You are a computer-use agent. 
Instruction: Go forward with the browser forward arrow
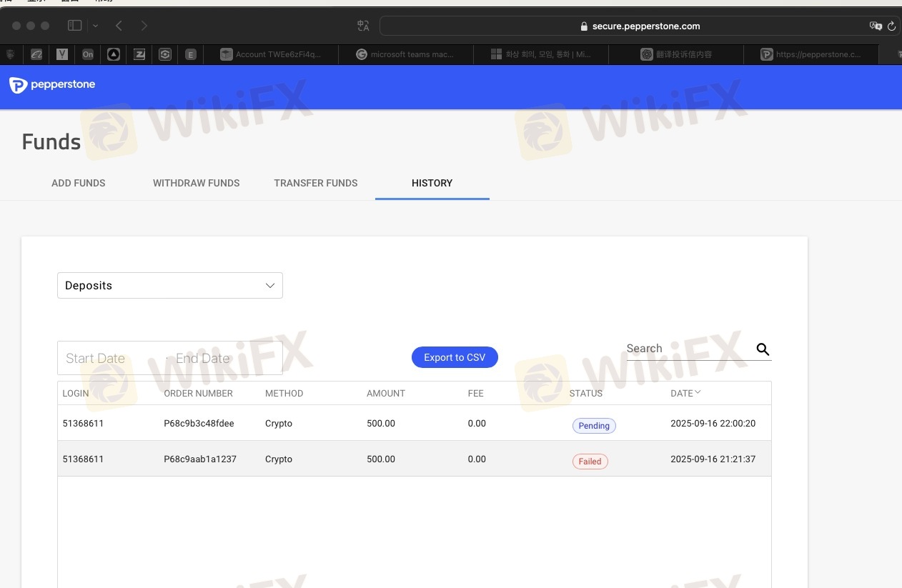[144, 26]
